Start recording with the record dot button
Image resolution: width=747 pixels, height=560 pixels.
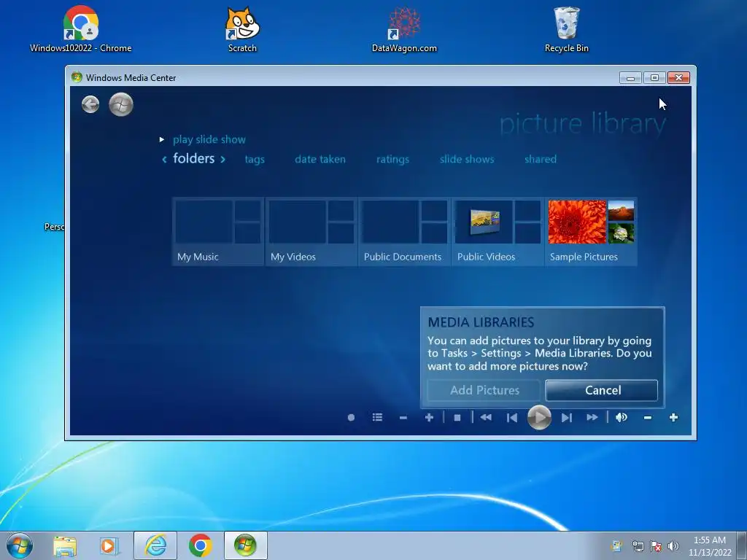pos(351,418)
